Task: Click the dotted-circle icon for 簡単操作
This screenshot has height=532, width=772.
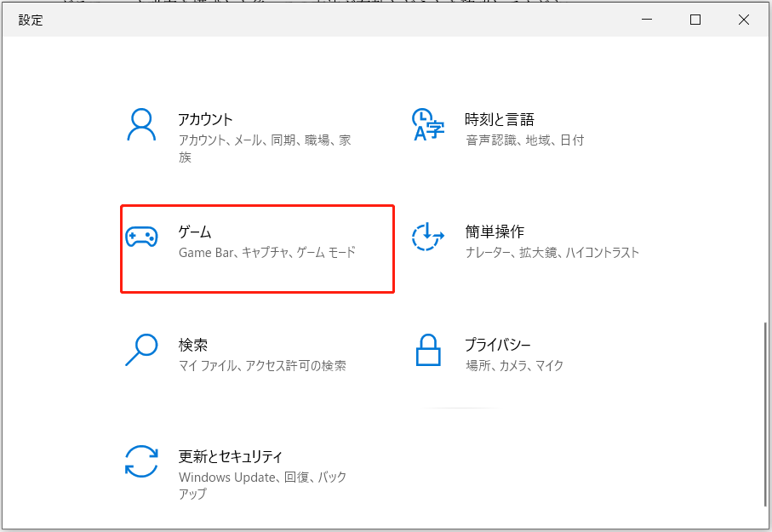Action: (x=428, y=237)
